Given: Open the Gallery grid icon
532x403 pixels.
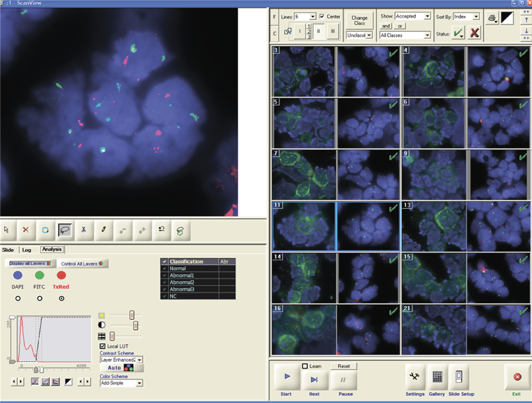Looking at the screenshot, I should pyautogui.click(x=437, y=377).
